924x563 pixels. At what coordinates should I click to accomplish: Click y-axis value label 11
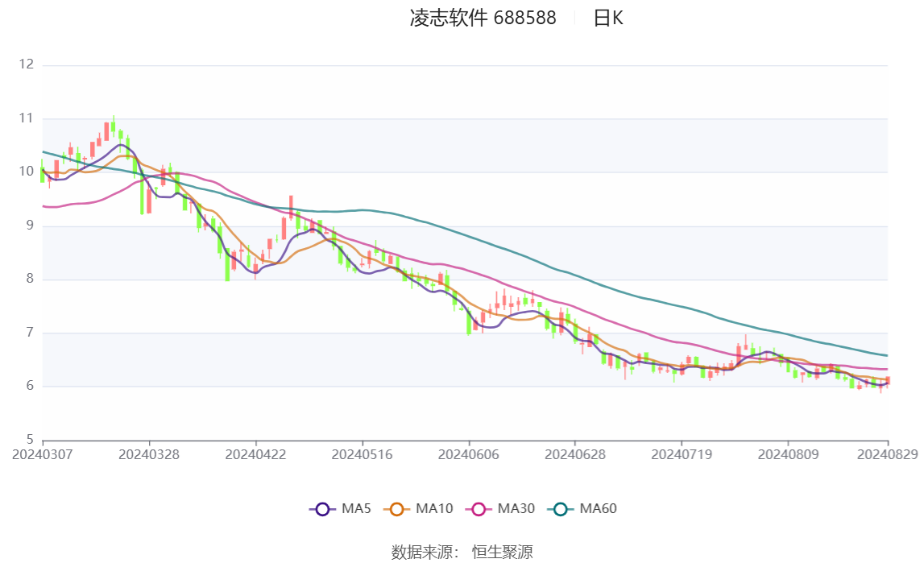[x=26, y=118]
